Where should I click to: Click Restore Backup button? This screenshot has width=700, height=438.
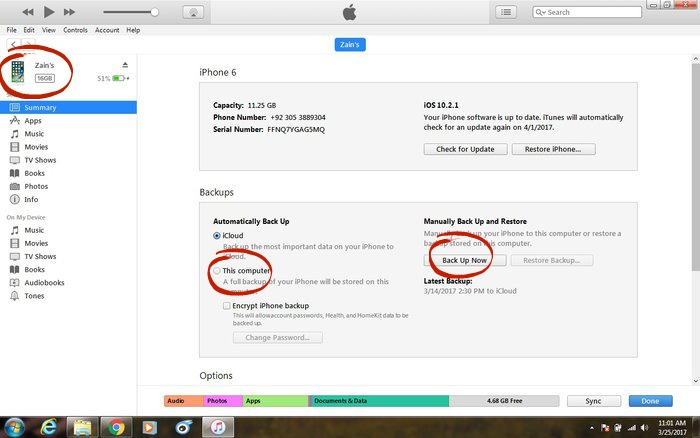point(551,260)
